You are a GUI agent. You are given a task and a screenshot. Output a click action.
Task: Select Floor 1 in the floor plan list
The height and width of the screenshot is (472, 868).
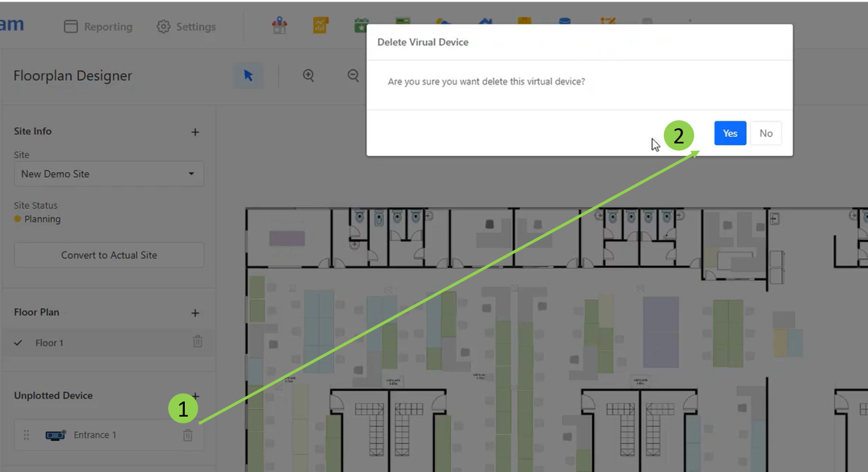(49, 343)
